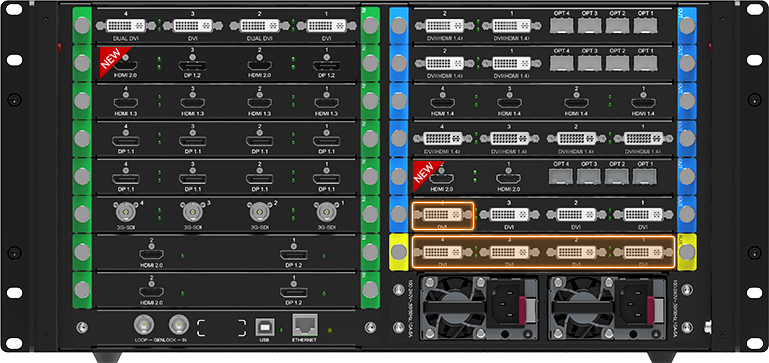Screen dimensions: 769x363
Task: Select OPT 1 fiber port on top output card
Action: [645, 26]
